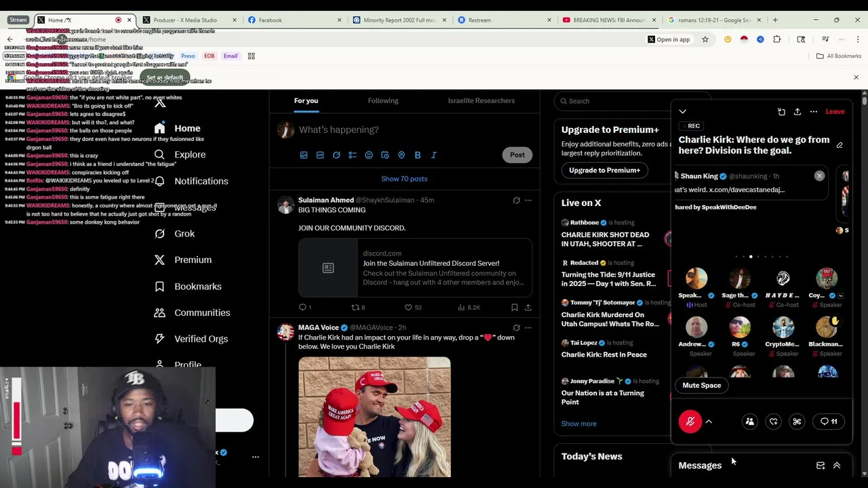Open the Bookmarks page
Viewport: 868px width, 488px height.
coord(188,286)
